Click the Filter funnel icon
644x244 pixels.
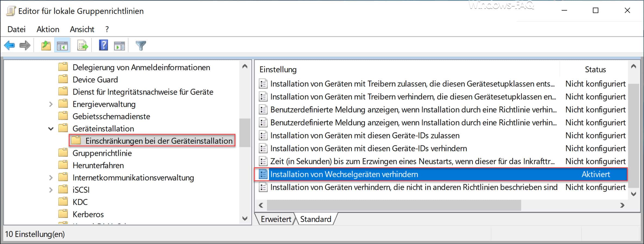click(141, 45)
